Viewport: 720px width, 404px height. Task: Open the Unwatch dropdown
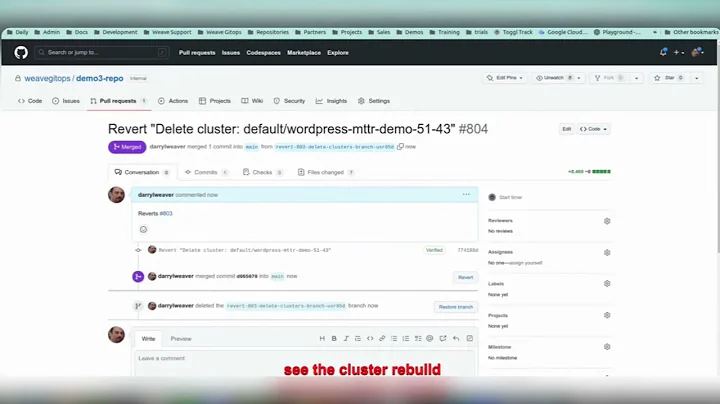click(x=558, y=78)
